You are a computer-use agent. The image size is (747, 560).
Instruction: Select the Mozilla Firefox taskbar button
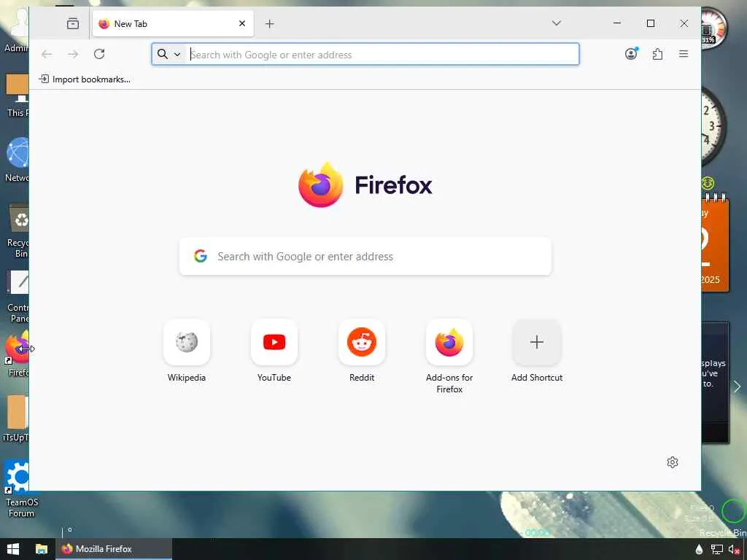[x=114, y=549]
